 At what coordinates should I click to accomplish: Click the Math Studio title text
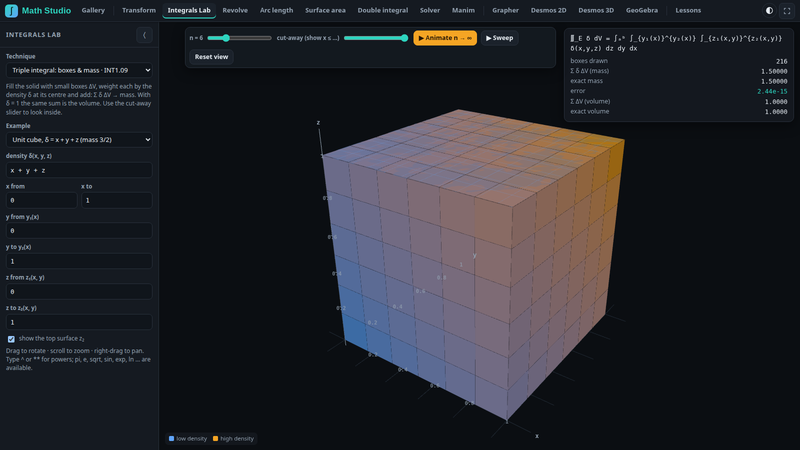click(46, 10)
